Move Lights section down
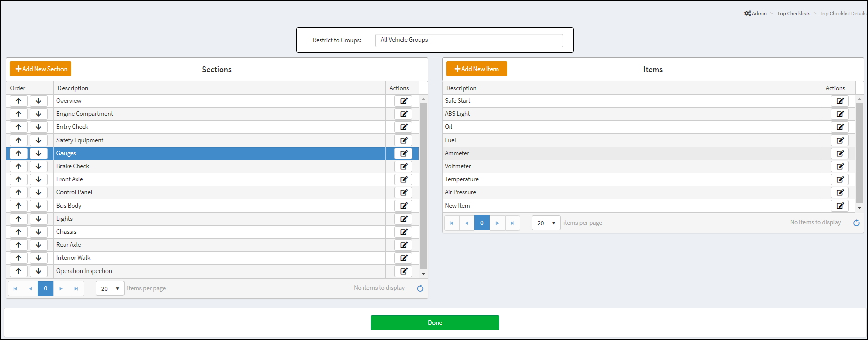This screenshot has width=868, height=340. (38, 219)
